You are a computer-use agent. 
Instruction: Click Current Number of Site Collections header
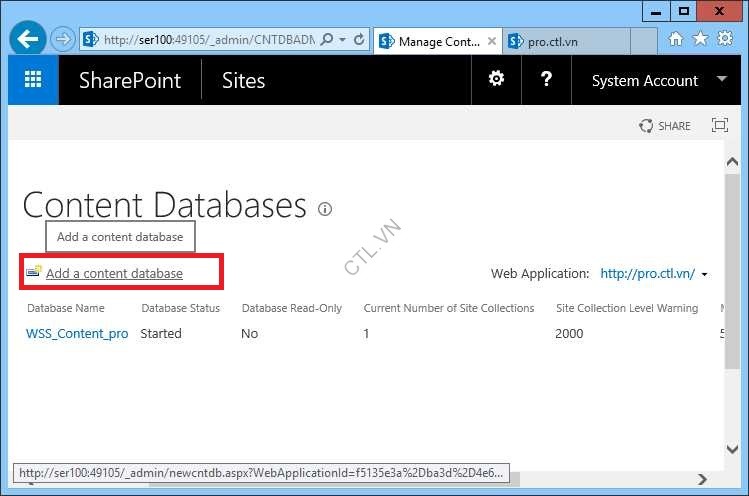click(449, 308)
